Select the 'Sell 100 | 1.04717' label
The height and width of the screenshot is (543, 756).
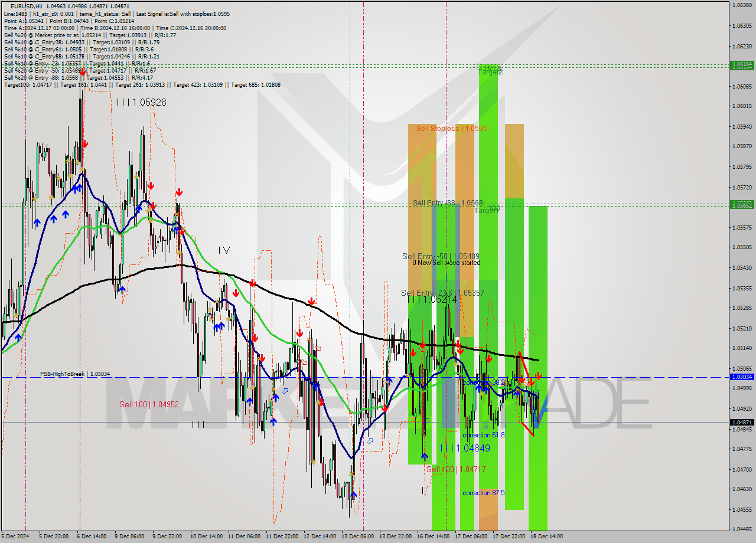pos(456,469)
